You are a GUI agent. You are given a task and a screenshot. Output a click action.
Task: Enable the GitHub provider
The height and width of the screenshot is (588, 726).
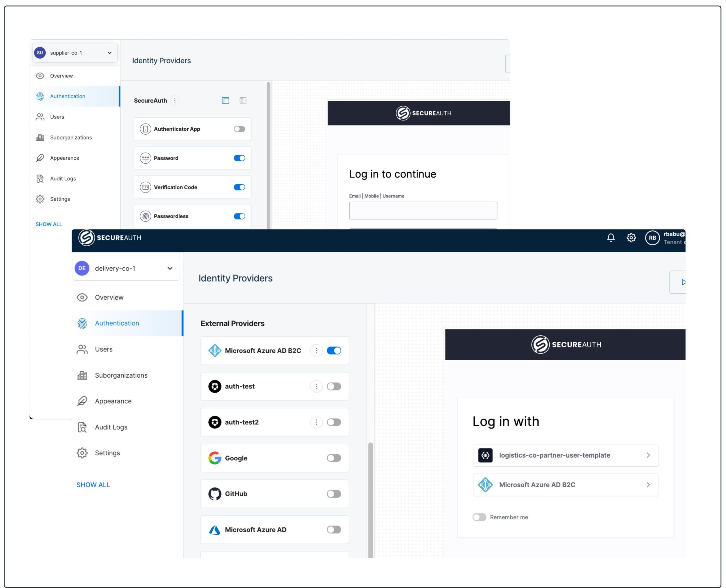(334, 494)
